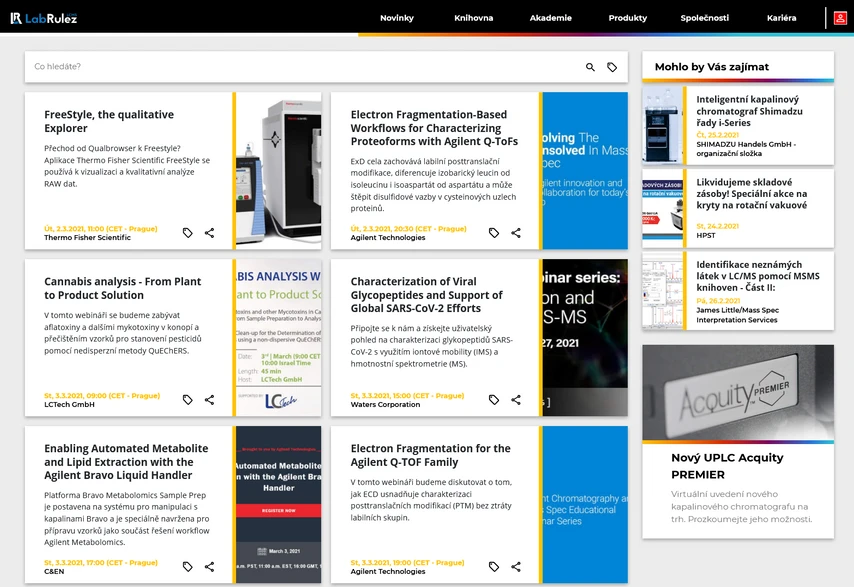Click the LabRulez logo
This screenshot has width=854, height=587.
(44, 18)
